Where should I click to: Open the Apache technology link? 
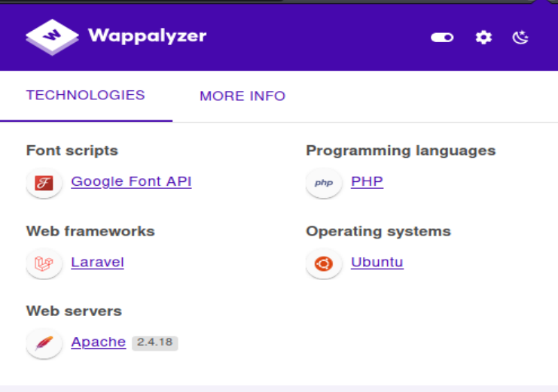point(98,342)
